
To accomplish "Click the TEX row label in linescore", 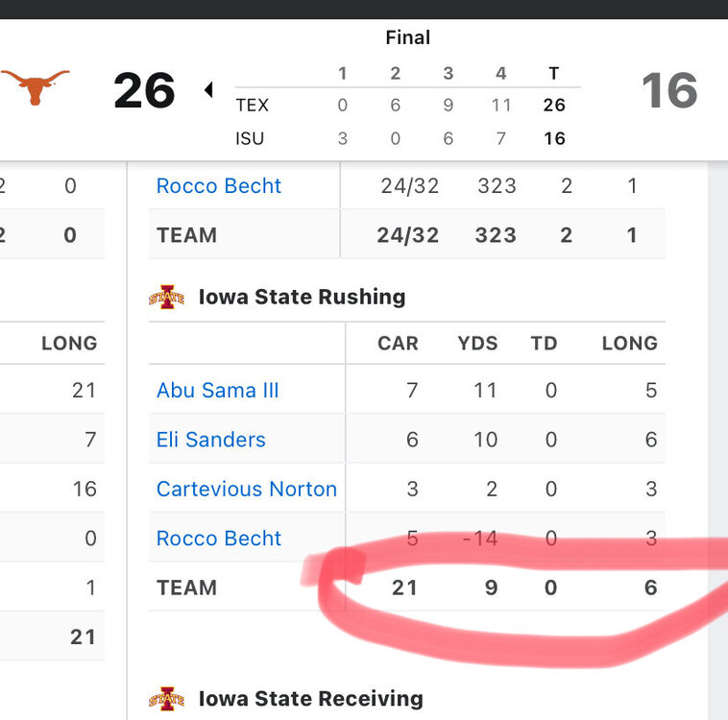I will (253, 106).
